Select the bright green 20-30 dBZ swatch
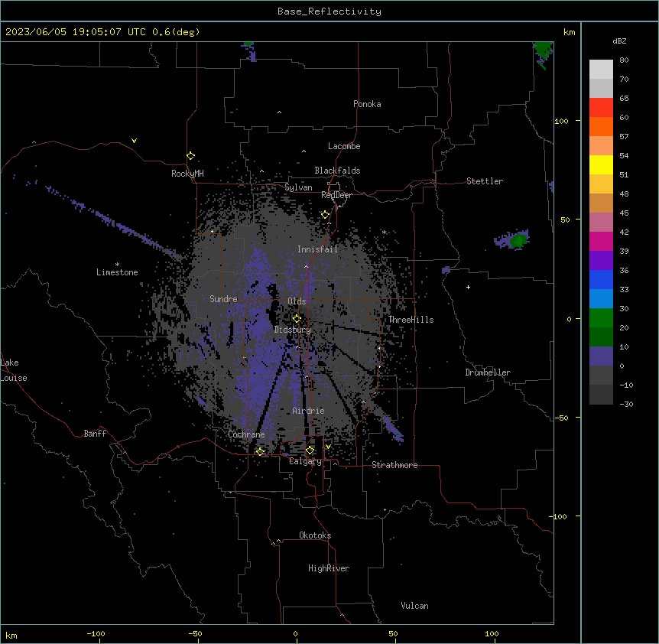The width and height of the screenshot is (659, 644). [x=601, y=318]
